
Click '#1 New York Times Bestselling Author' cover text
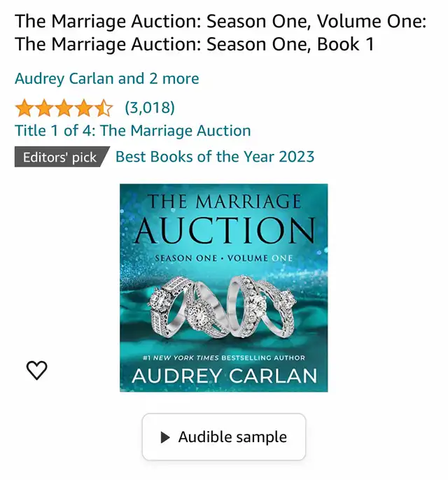[224, 358]
